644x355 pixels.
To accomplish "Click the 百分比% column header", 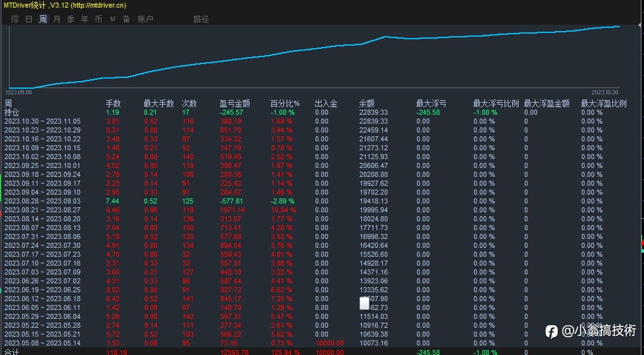I will (285, 103).
